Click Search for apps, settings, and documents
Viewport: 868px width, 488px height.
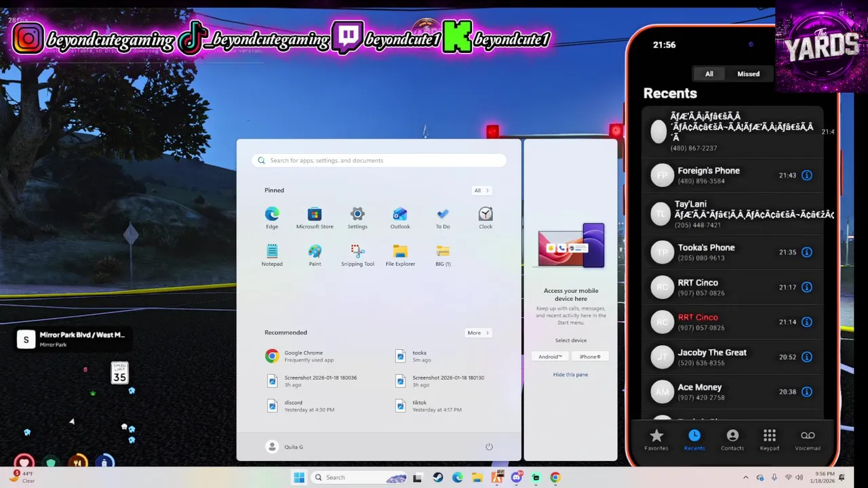[x=379, y=161]
